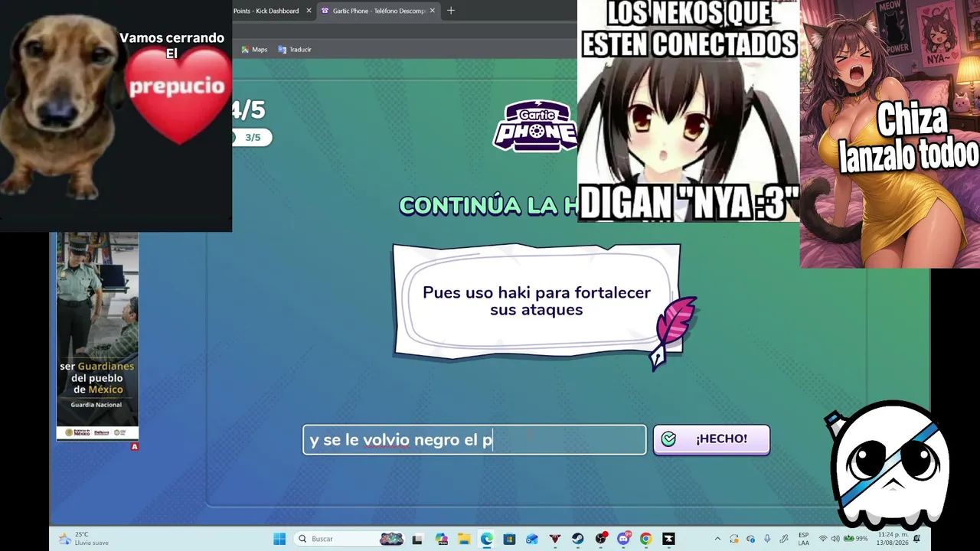Click the CONTINÚA LA HISTORIA heading
This screenshot has height=551, width=980.
click(487, 205)
